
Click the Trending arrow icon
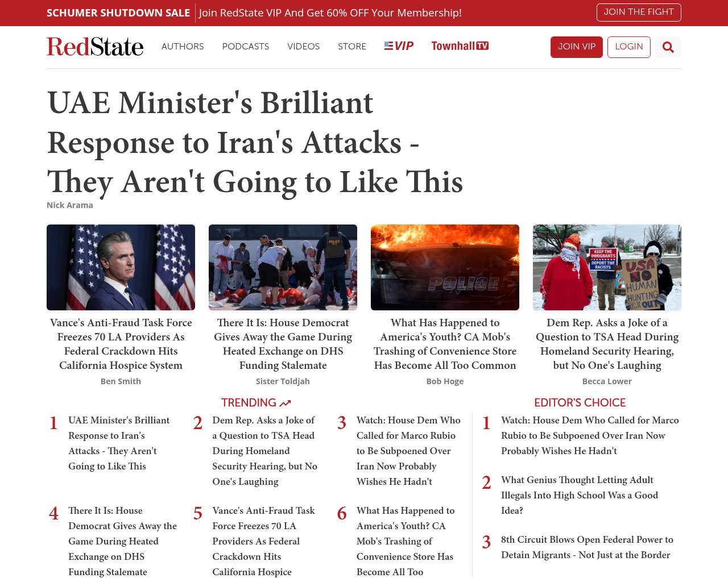[x=286, y=403]
